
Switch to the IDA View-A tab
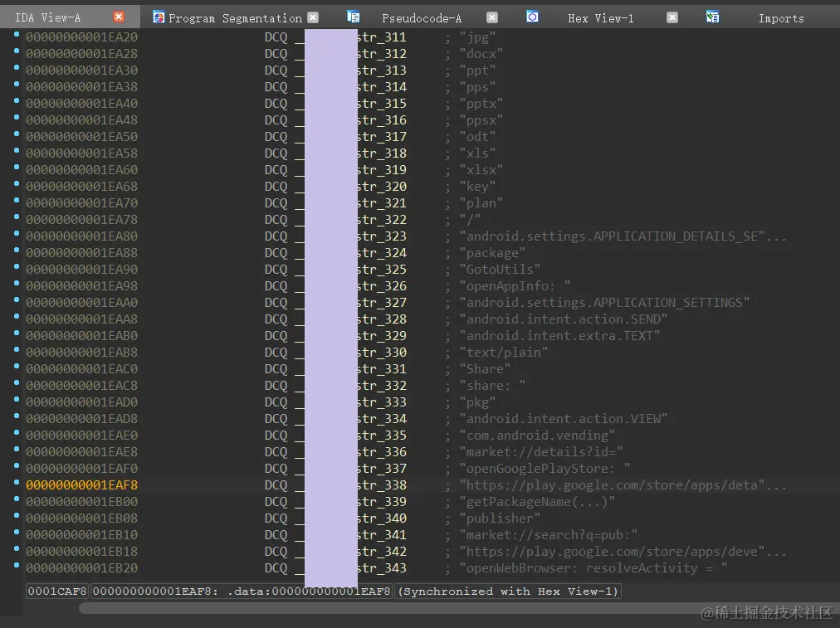click(x=47, y=17)
